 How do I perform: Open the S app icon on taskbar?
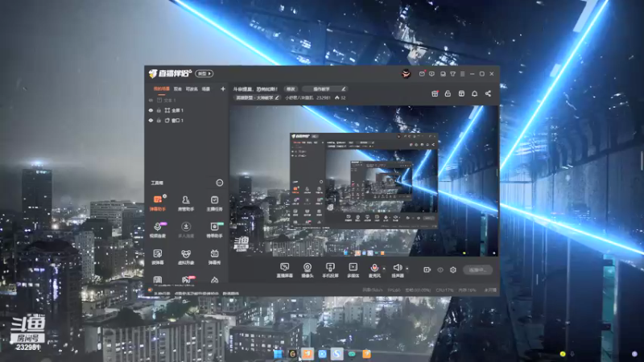click(336, 354)
